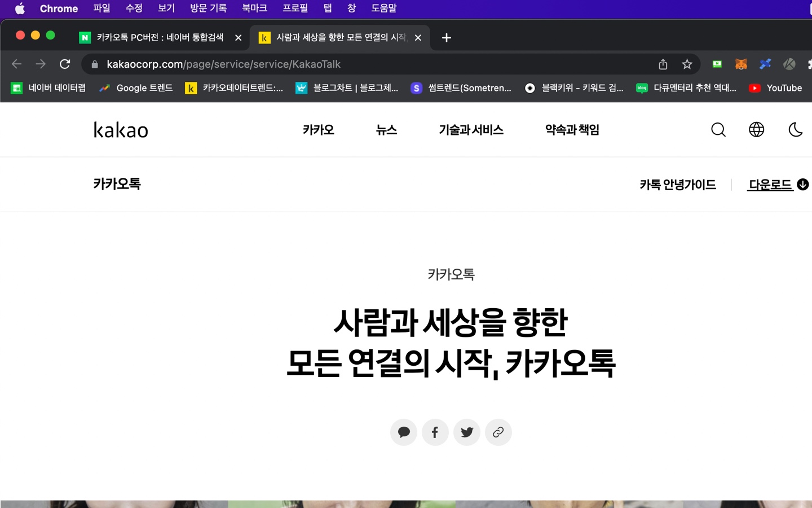The width and height of the screenshot is (812, 508).
Task: Click the small 카카오톡 label above headline
Action: click(451, 274)
